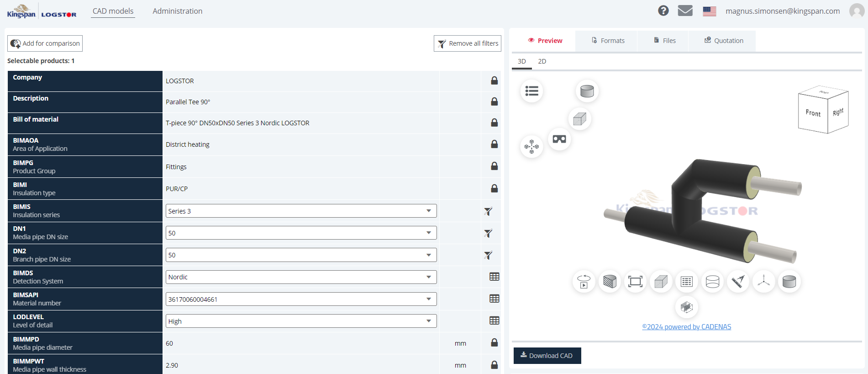Remove filter on DN1 Media pipe size
The image size is (868, 374).
coord(488,233)
